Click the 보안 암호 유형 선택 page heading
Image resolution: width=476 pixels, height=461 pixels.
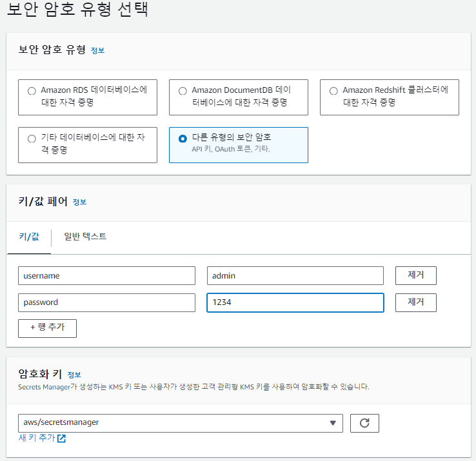coord(77,9)
